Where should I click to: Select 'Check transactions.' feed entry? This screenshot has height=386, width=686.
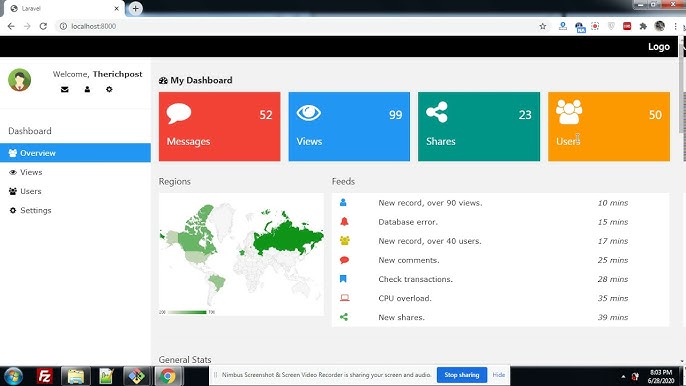coord(415,279)
